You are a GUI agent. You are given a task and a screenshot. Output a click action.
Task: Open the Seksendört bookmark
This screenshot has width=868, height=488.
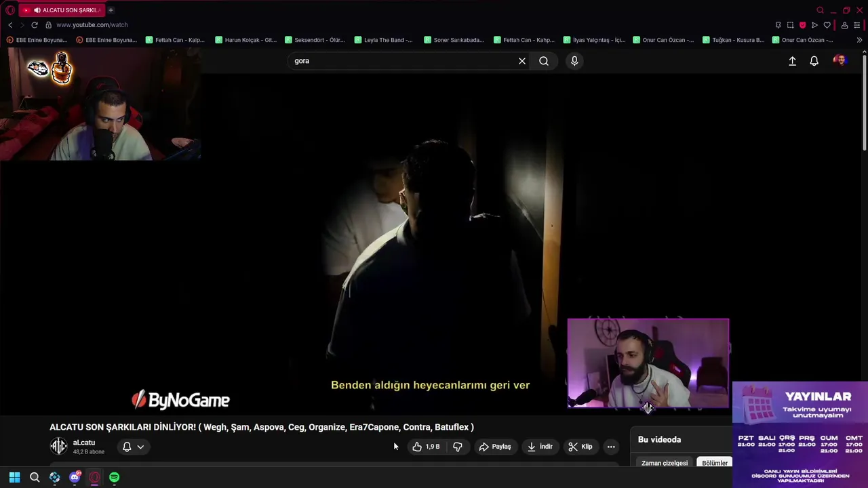click(x=315, y=40)
